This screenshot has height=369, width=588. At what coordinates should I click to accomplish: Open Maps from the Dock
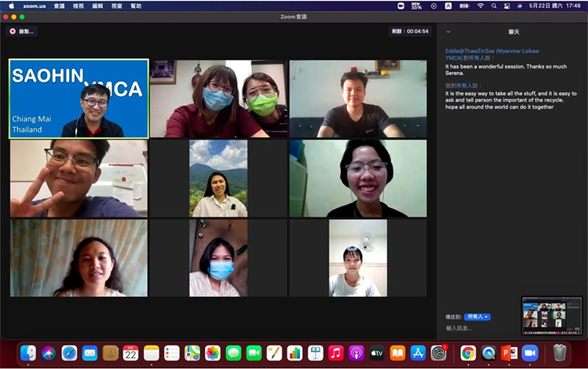(x=193, y=353)
